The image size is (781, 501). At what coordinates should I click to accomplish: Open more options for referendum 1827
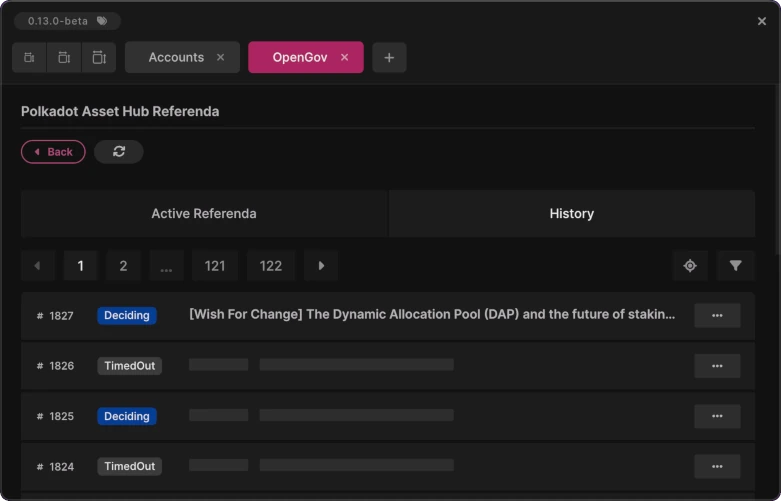(x=717, y=315)
